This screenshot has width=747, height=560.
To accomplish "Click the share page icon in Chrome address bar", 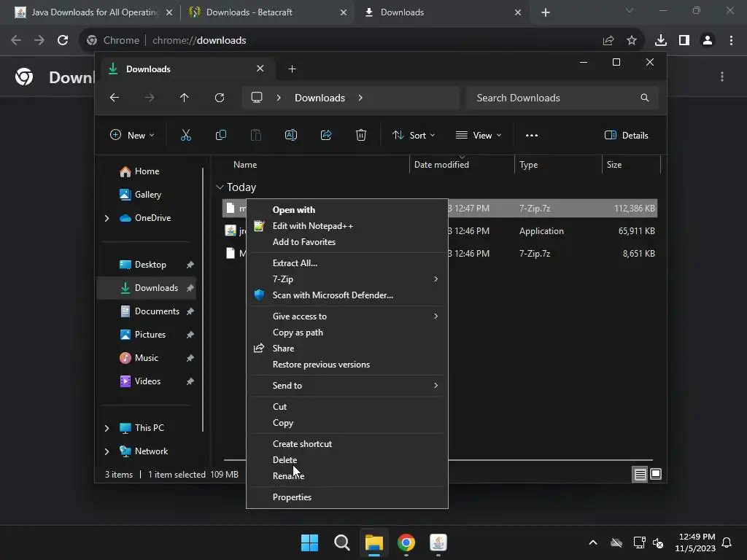I will [x=608, y=41].
